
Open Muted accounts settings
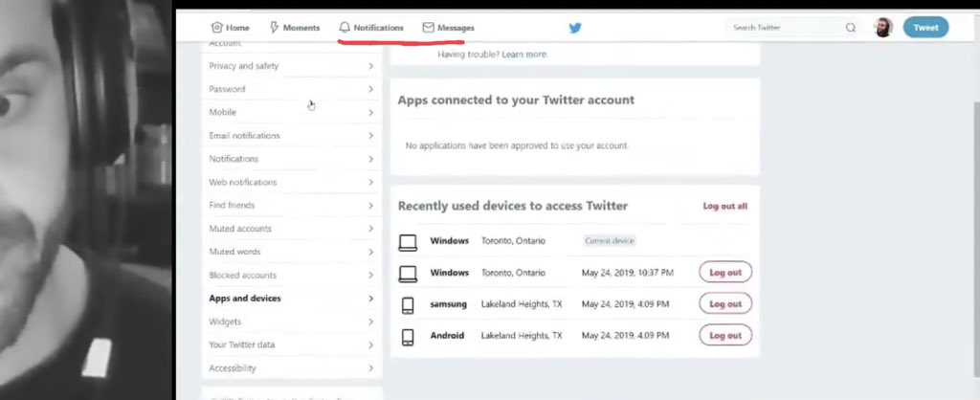(292, 229)
